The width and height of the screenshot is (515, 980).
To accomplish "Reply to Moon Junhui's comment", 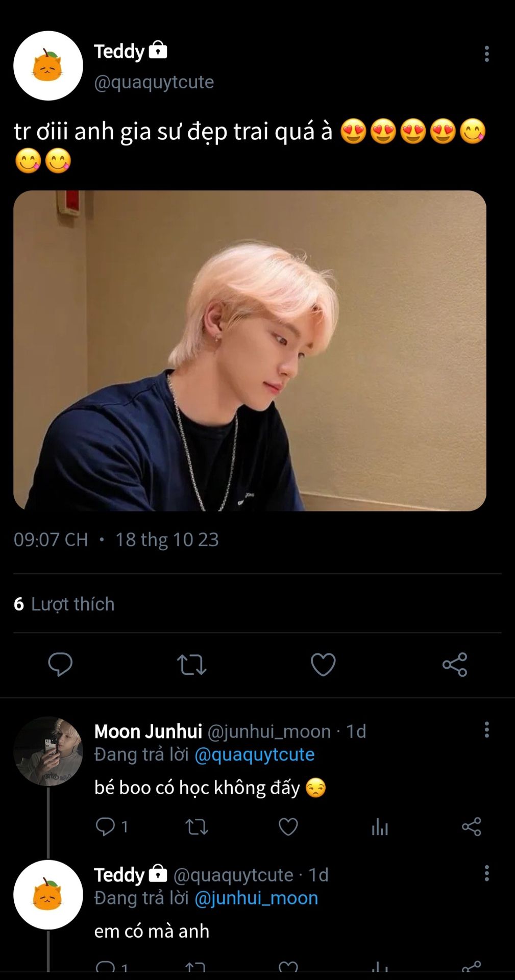I will tap(106, 826).
